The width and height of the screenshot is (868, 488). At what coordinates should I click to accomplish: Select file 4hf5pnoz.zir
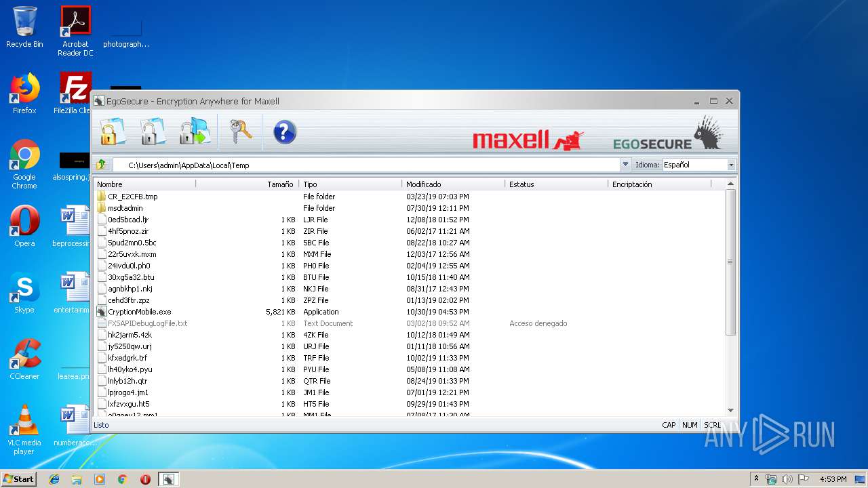pyautogui.click(x=128, y=231)
